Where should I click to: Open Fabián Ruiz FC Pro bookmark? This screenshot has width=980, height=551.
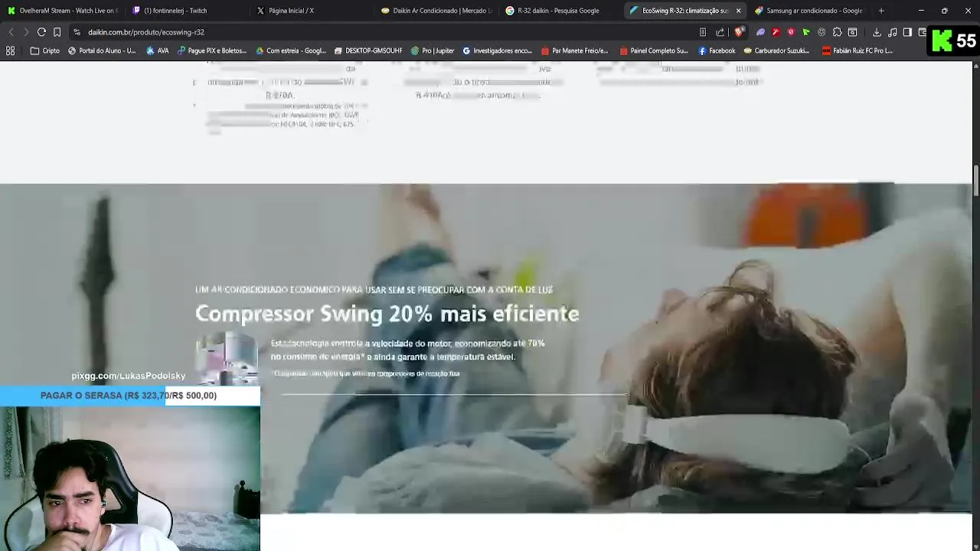coord(857,51)
